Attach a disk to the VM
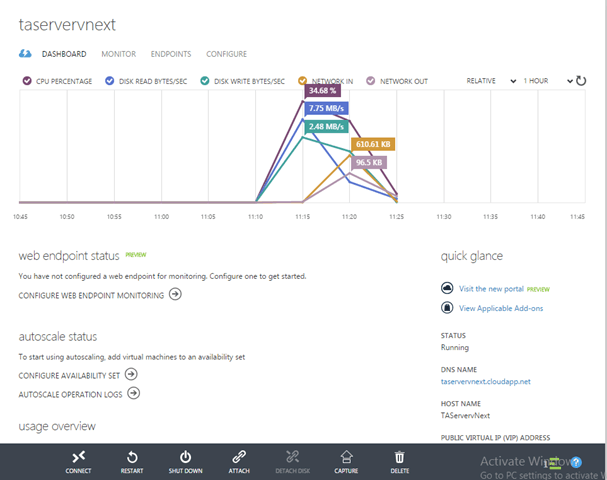The image size is (607, 480). click(x=239, y=462)
